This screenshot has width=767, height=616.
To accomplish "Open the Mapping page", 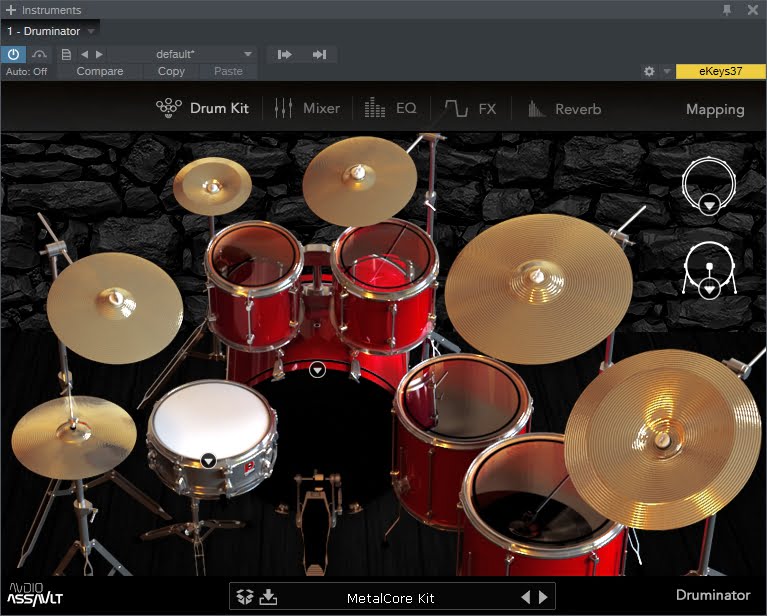I will [x=715, y=110].
